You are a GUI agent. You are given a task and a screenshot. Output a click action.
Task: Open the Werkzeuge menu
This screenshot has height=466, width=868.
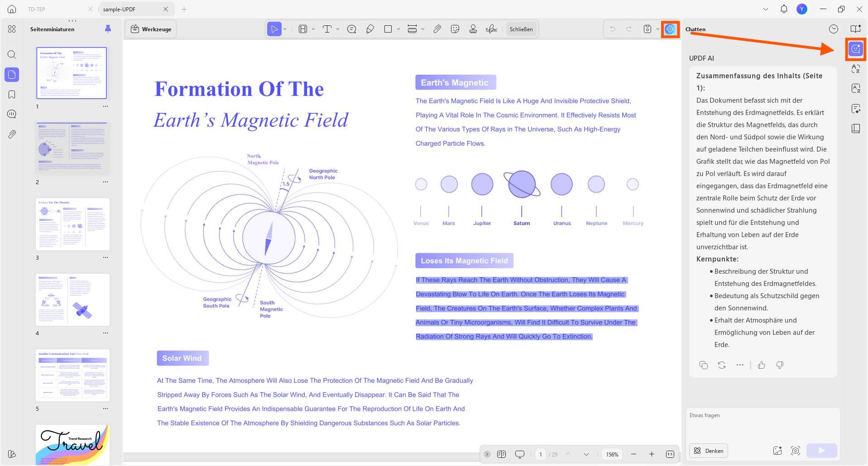pos(151,29)
